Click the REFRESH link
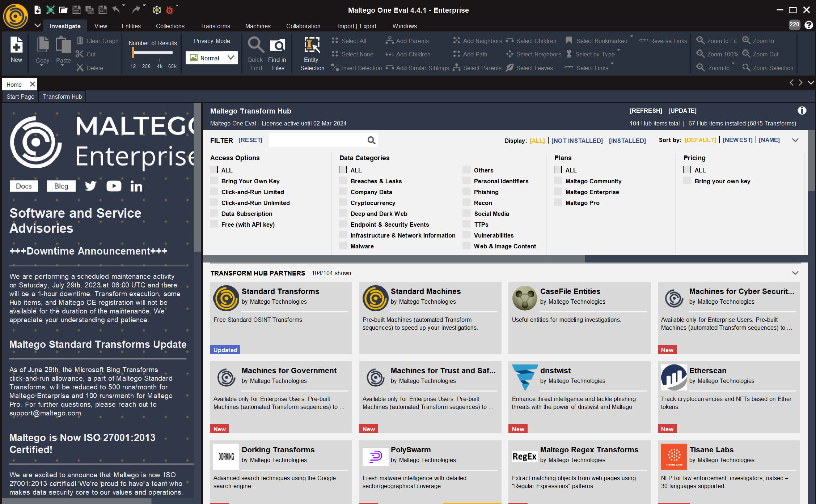 (646, 111)
